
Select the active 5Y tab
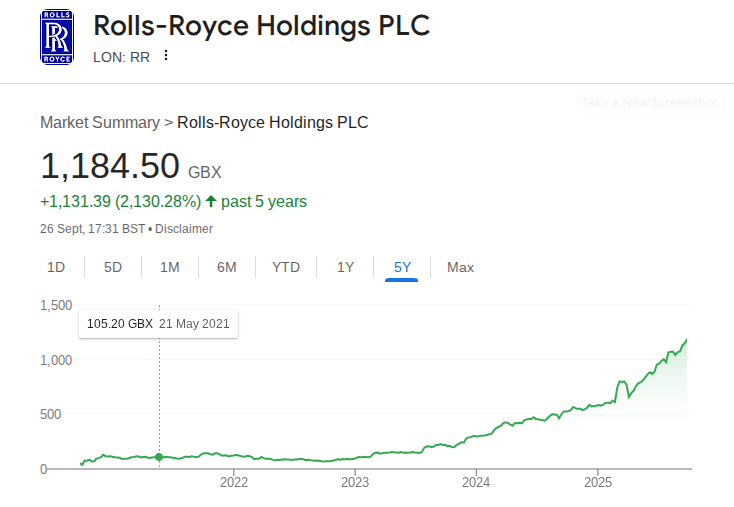coord(402,267)
